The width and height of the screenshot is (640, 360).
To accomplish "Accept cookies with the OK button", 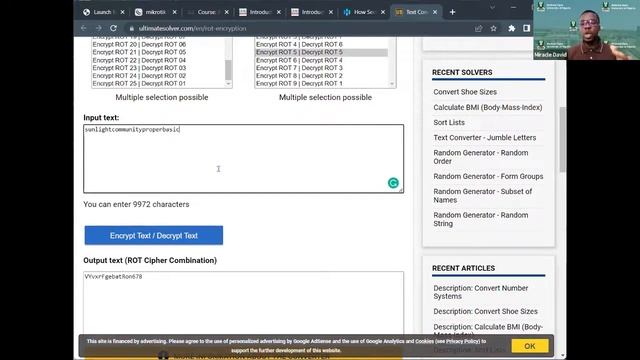I will 530,346.
